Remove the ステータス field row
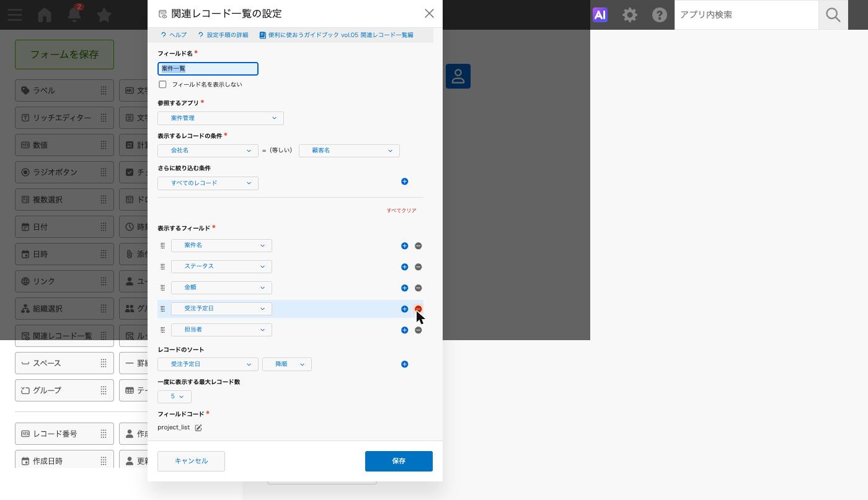This screenshot has width=868, height=500. [418, 267]
